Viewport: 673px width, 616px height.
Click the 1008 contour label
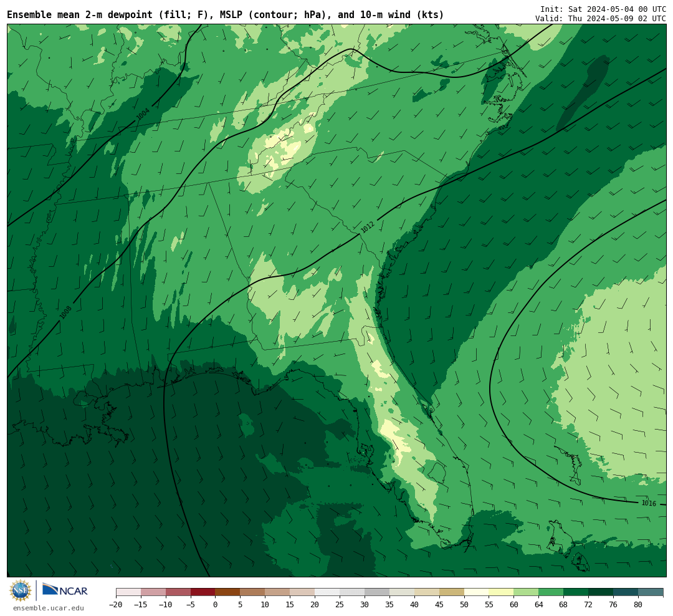click(65, 312)
